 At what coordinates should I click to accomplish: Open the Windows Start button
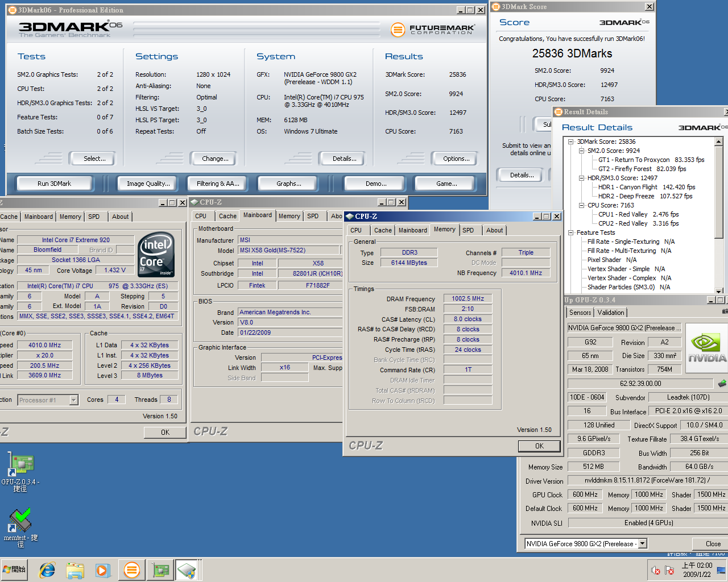click(x=15, y=569)
